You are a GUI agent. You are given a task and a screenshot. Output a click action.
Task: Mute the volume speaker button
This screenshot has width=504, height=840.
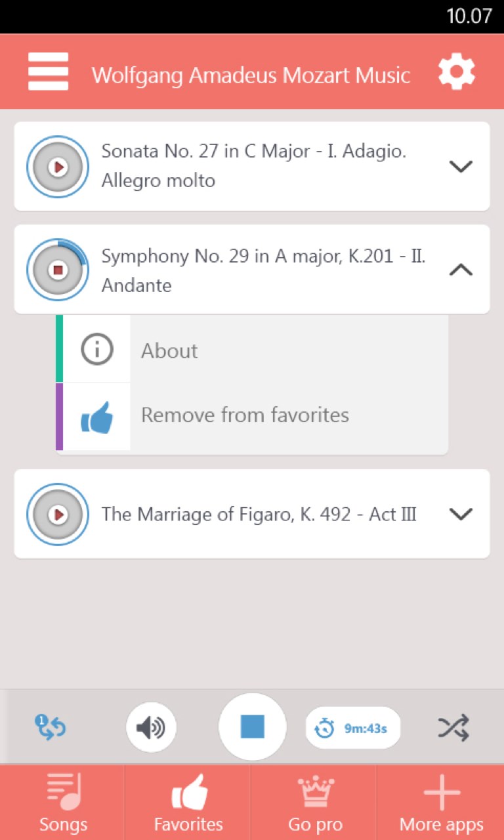[151, 727]
